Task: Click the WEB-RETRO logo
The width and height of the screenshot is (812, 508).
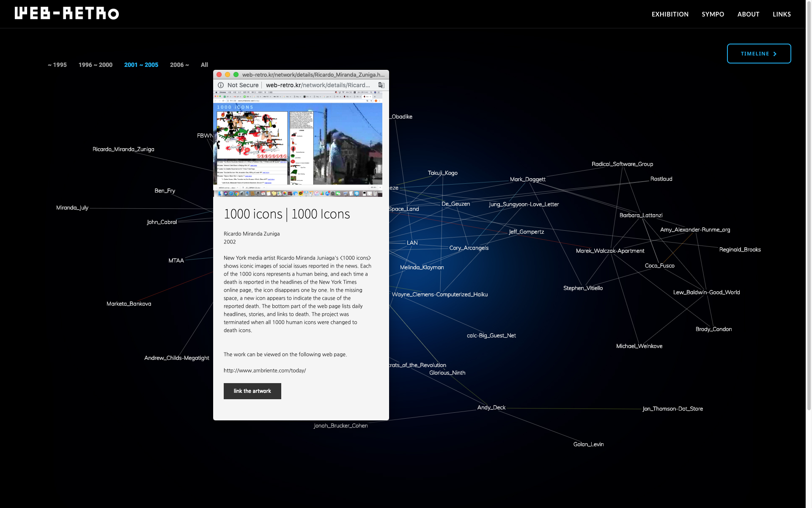Action: pyautogui.click(x=67, y=14)
